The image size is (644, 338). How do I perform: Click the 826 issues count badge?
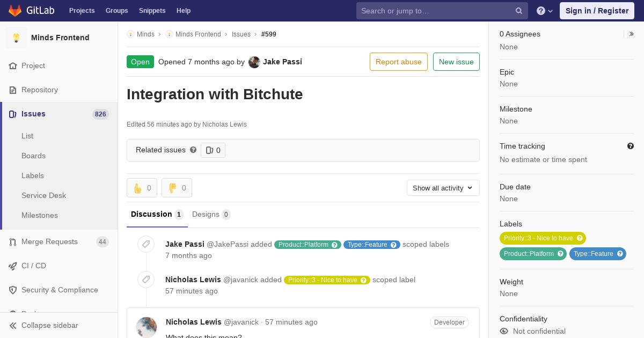click(x=100, y=114)
